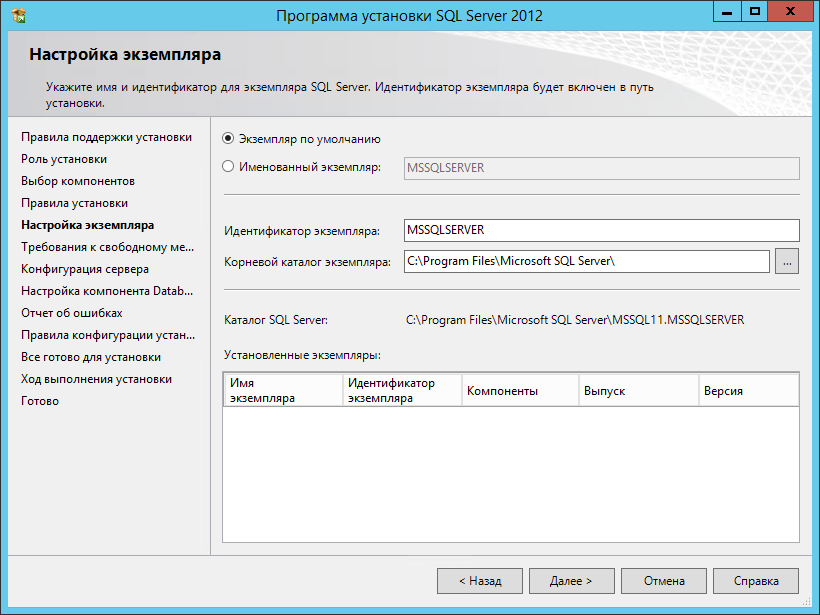Go to step Конфигурация сервера

(x=85, y=269)
